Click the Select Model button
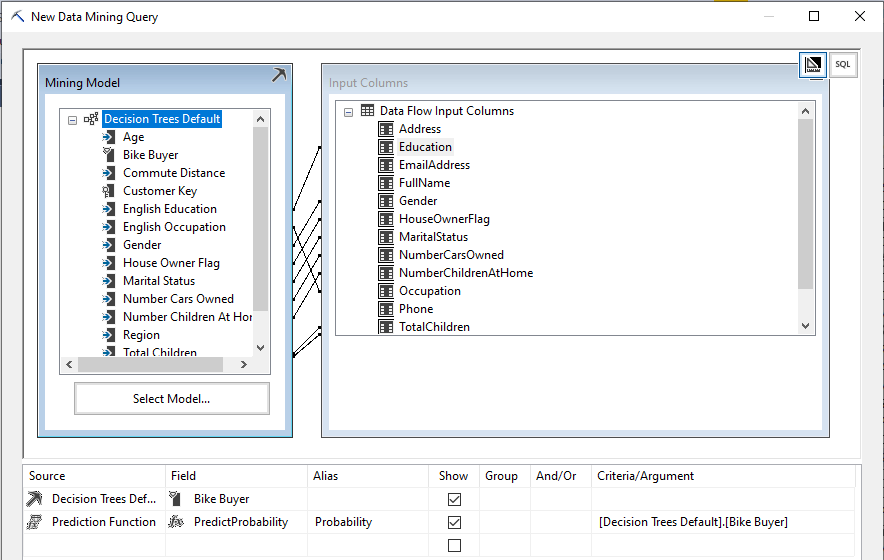 click(171, 399)
